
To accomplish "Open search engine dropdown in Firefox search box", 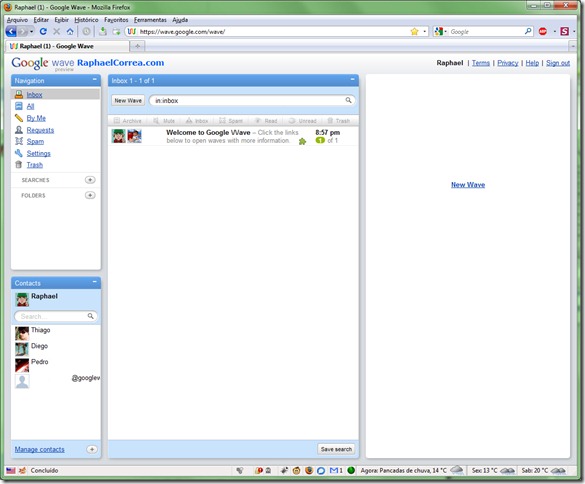I will (440, 32).
